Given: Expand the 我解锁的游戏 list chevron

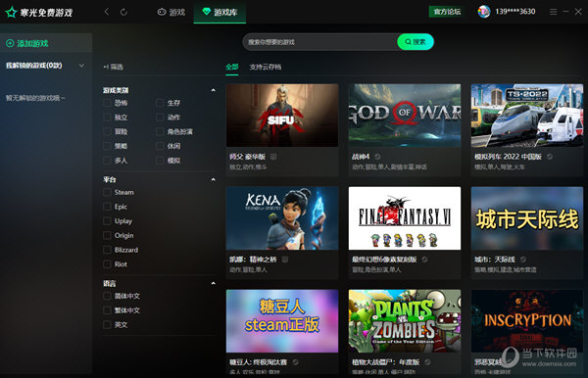Looking at the screenshot, I should (81, 66).
